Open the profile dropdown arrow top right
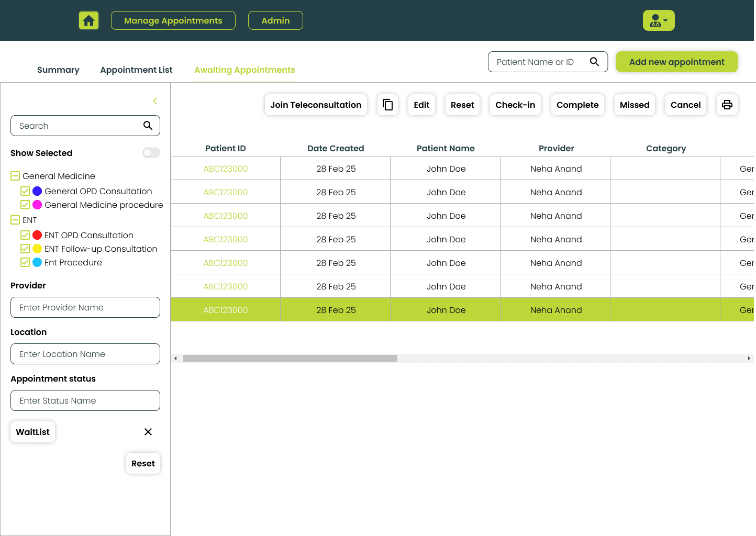 [x=665, y=20]
